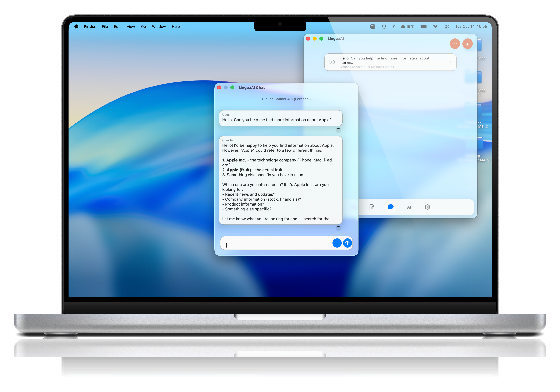
Task: Select the blue chat bubble tab
Action: [x=390, y=207]
